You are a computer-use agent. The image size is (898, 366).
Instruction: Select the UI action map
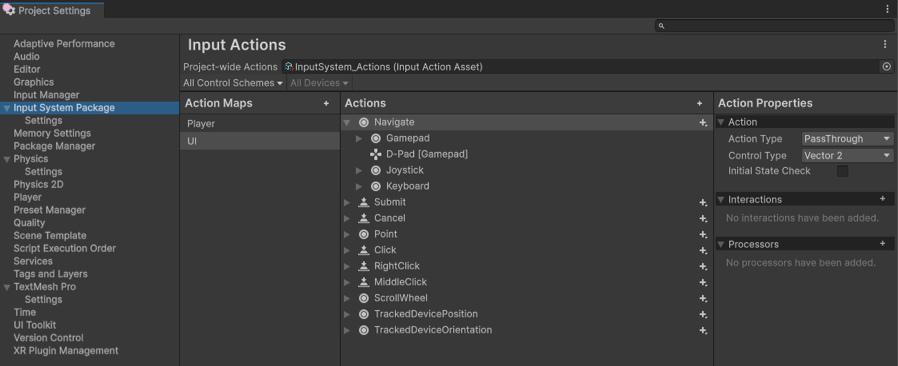tap(260, 141)
